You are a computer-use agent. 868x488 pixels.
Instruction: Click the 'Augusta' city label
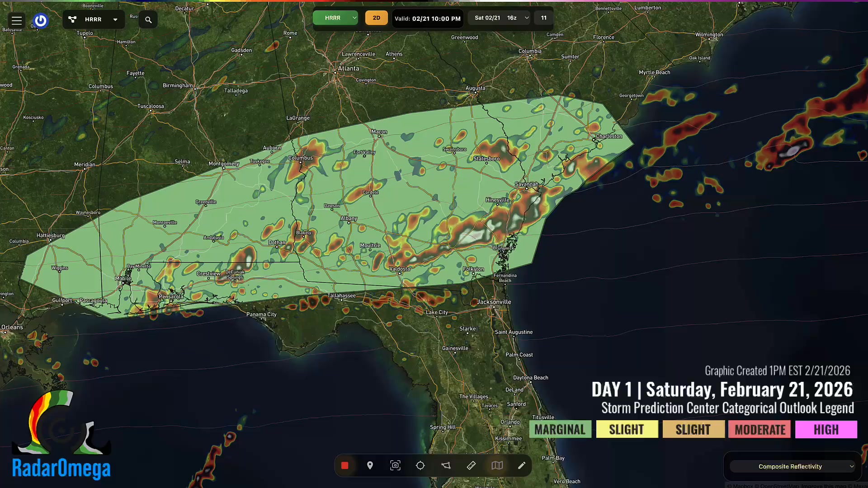[x=476, y=88]
